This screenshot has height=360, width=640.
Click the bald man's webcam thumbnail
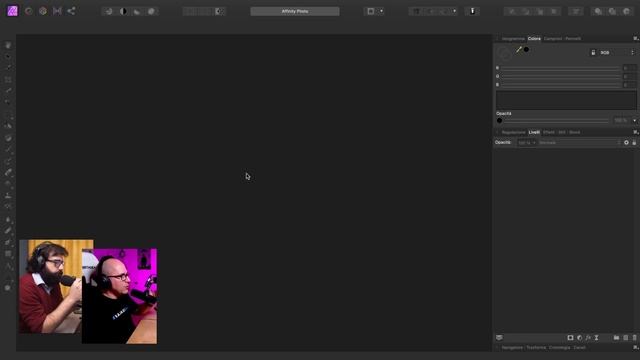point(119,296)
